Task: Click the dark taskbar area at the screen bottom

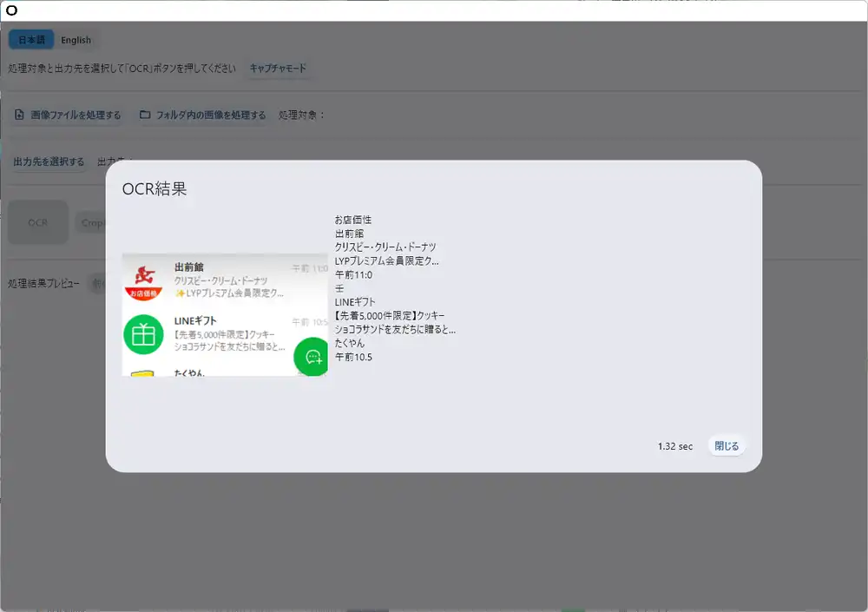Action: pos(434,609)
